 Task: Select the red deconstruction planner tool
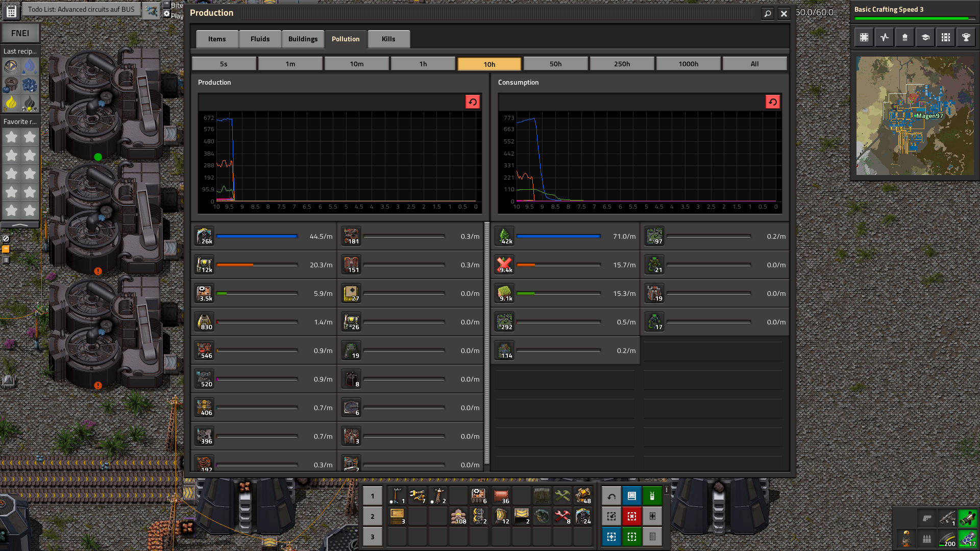(632, 516)
